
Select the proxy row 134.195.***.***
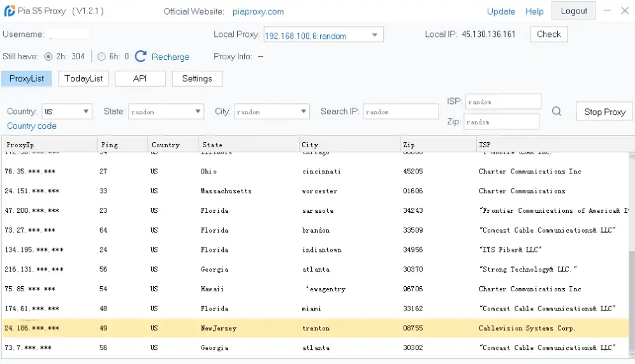pos(315,250)
